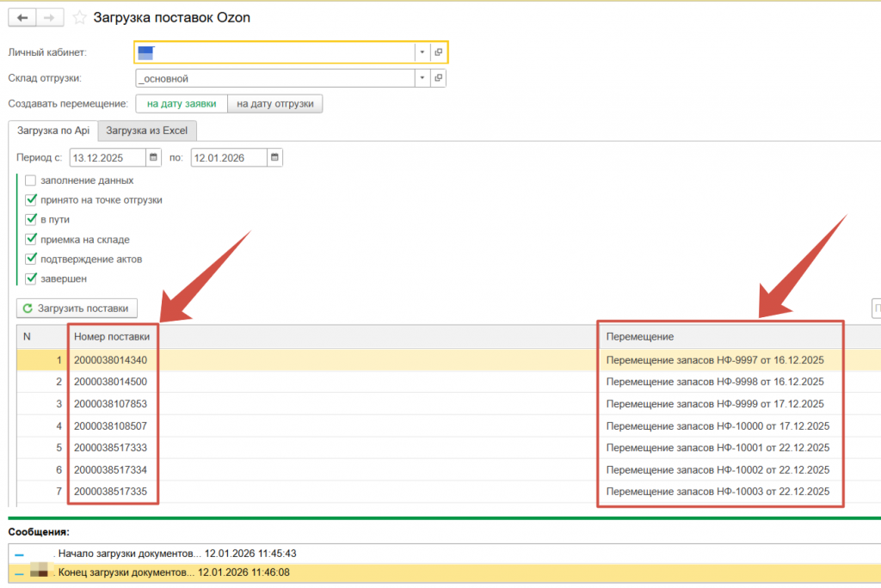Viewport: 881px width, 588px height.
Task: Uncheck the завершен status checkbox
Action: [31, 279]
